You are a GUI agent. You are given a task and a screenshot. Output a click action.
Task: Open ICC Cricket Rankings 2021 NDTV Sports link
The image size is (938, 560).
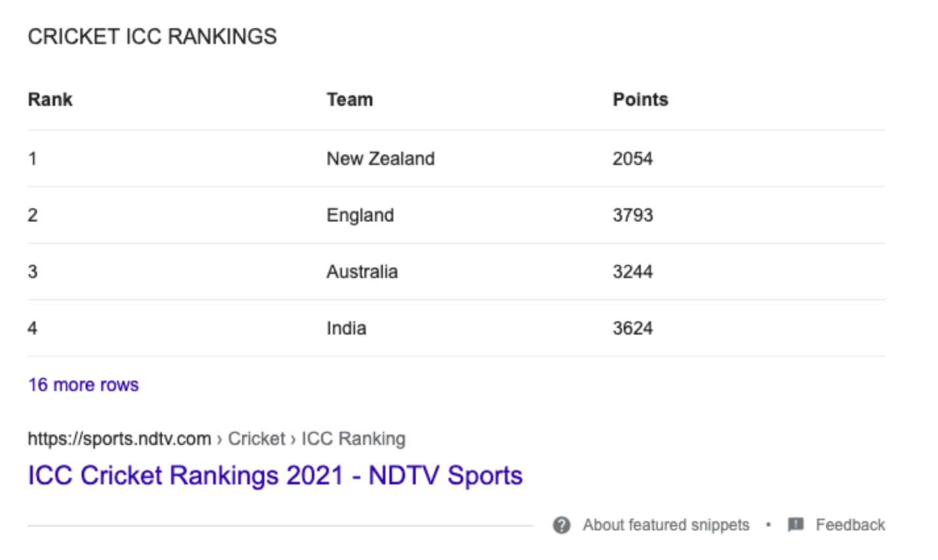275,475
